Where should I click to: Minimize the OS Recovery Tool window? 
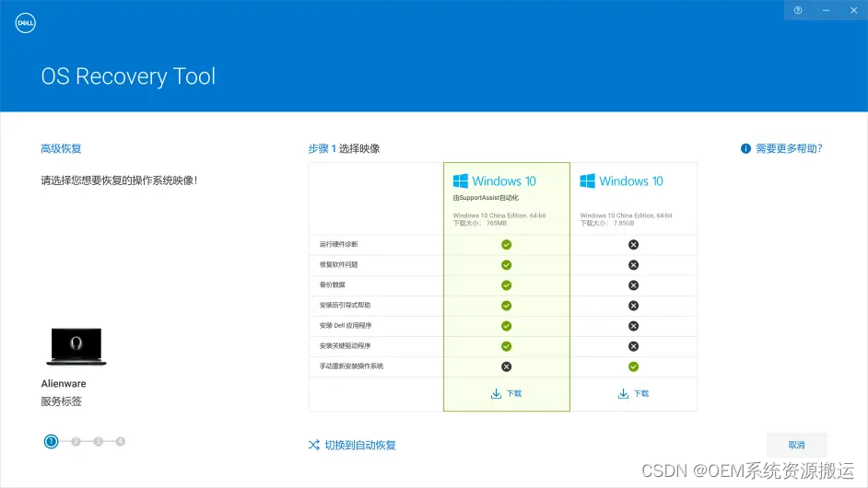pos(826,10)
